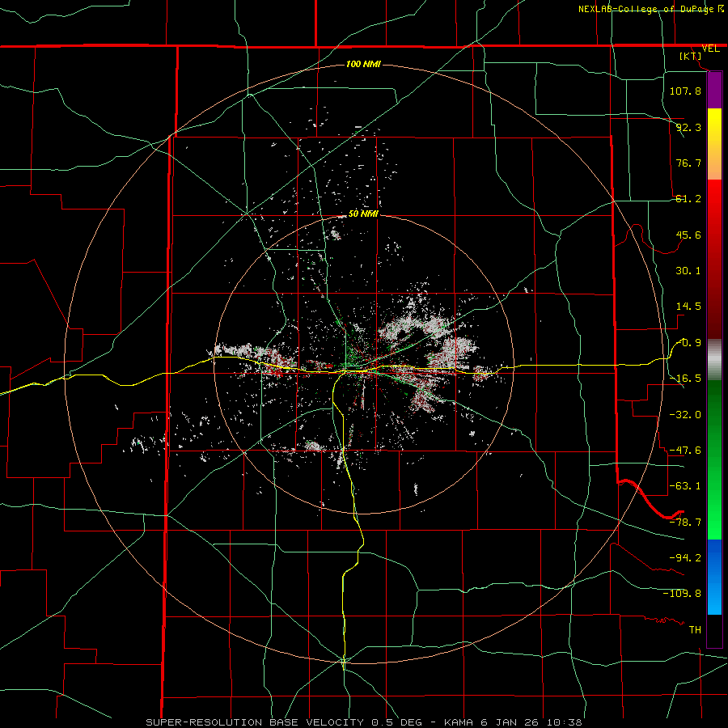Click the 100 NMI range ring label
Image resolution: width=728 pixels, height=728 pixels.
pos(363,64)
